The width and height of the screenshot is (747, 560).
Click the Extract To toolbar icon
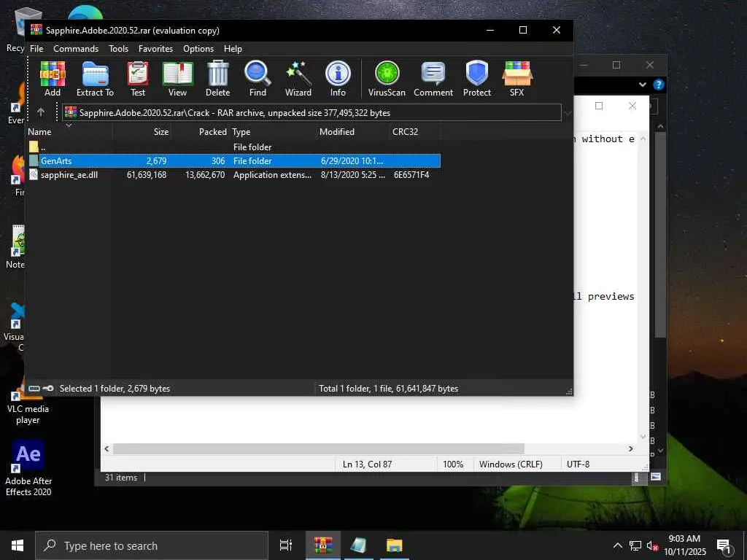[x=96, y=79]
